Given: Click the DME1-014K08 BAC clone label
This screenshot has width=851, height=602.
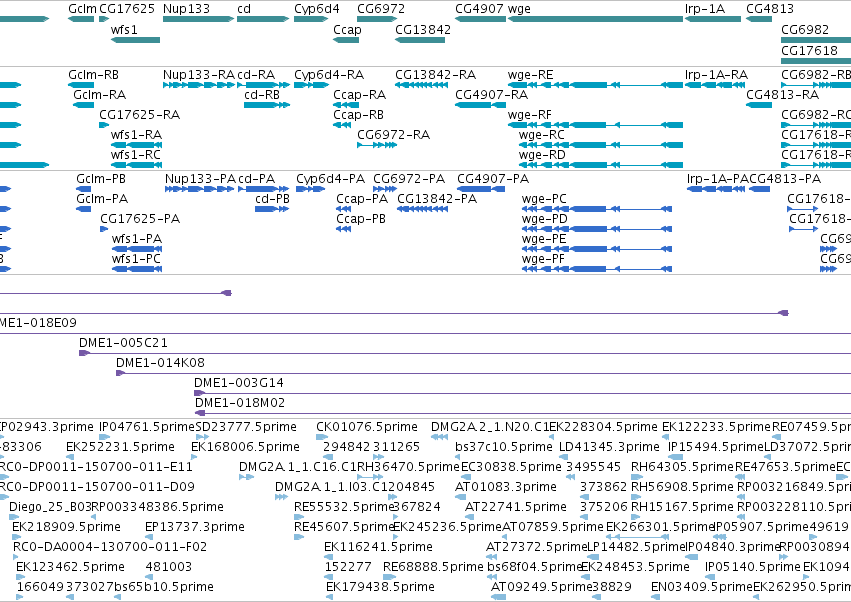Looking at the screenshot, I should 160,362.
